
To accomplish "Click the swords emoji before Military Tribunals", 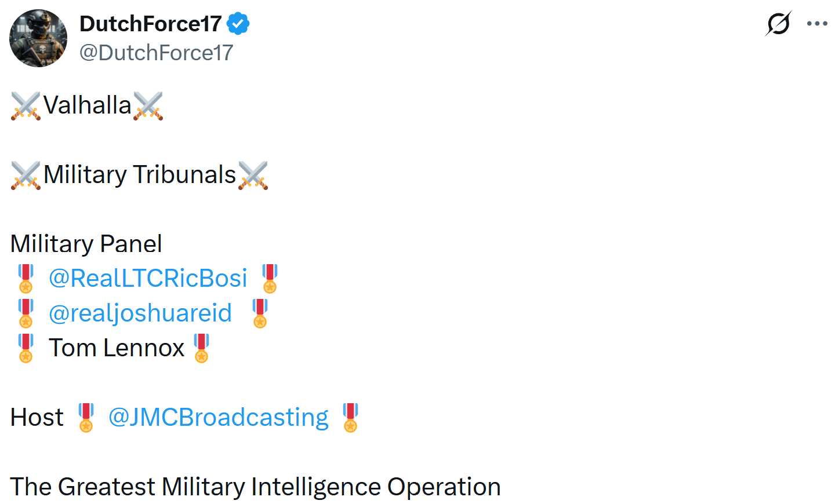I will pyautogui.click(x=26, y=175).
